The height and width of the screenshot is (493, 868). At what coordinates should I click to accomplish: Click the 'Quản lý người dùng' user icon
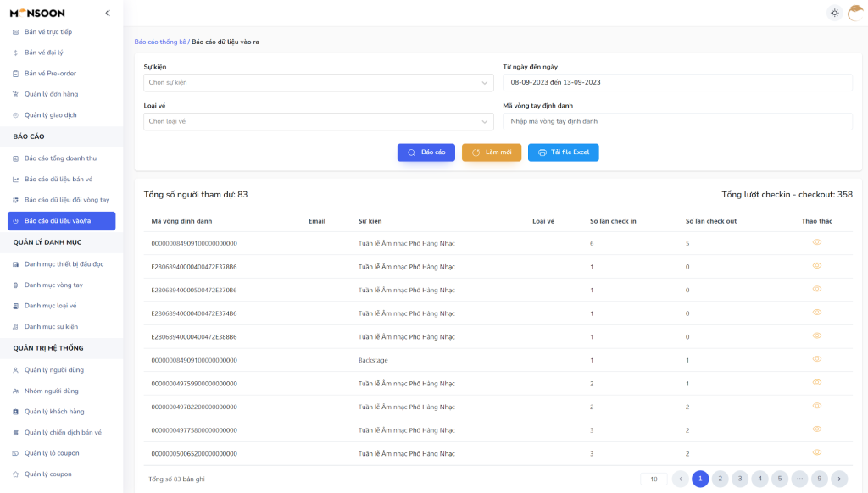coord(15,370)
